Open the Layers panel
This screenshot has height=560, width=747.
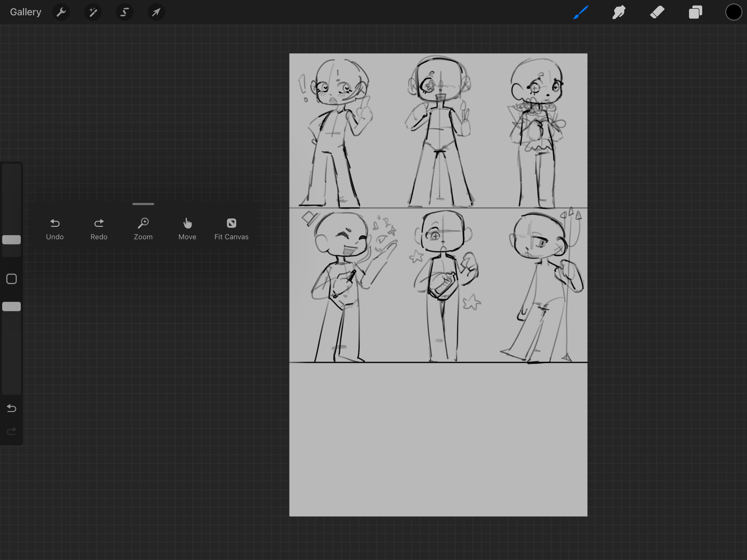tap(695, 13)
